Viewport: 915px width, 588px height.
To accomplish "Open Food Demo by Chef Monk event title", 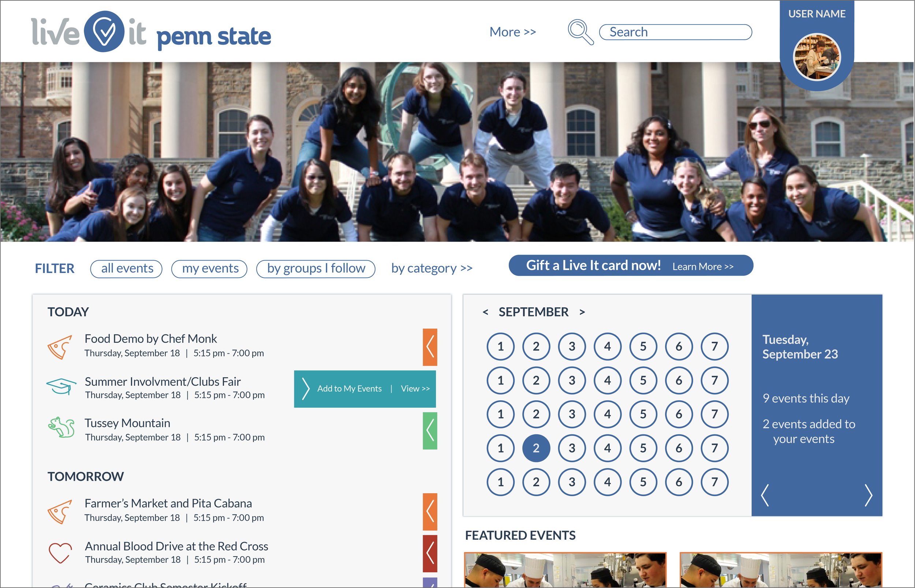I will [x=150, y=339].
